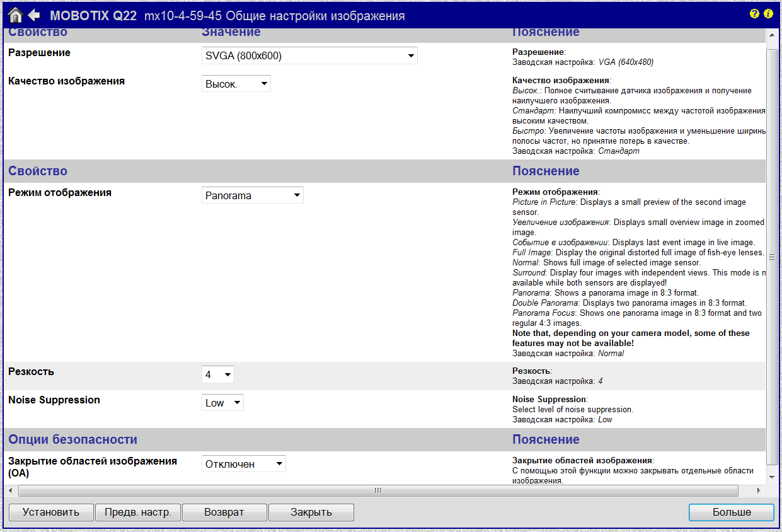Click the Качество изображения property label
The image size is (782, 532).
pyautogui.click(x=66, y=81)
